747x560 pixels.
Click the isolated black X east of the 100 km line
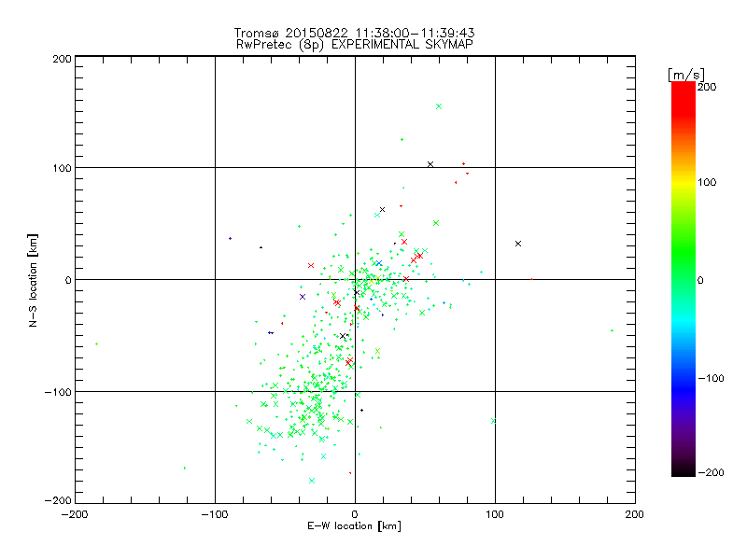tap(518, 244)
